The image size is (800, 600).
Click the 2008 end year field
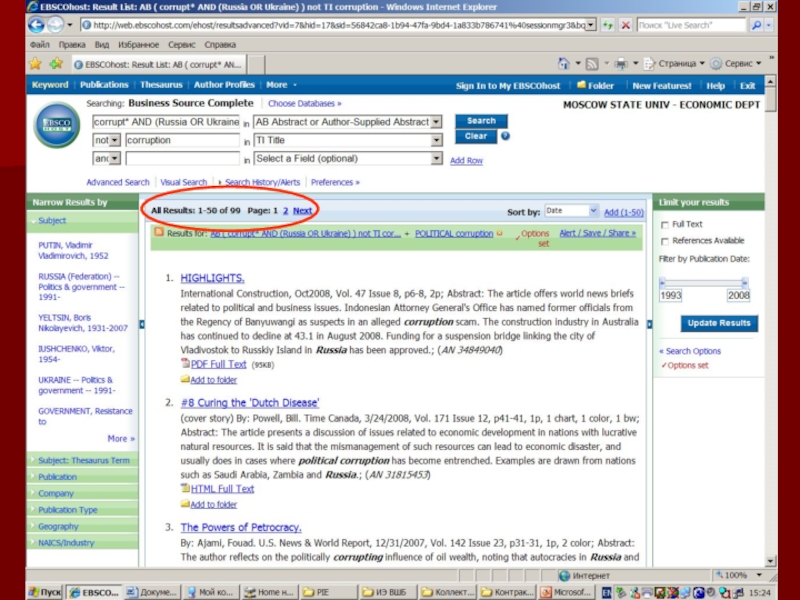(x=738, y=295)
